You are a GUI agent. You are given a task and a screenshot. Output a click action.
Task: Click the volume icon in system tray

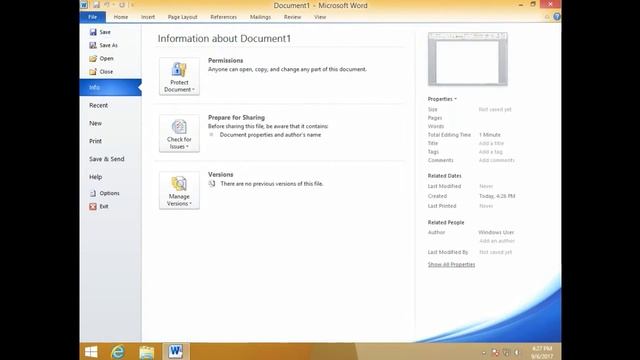517,352
